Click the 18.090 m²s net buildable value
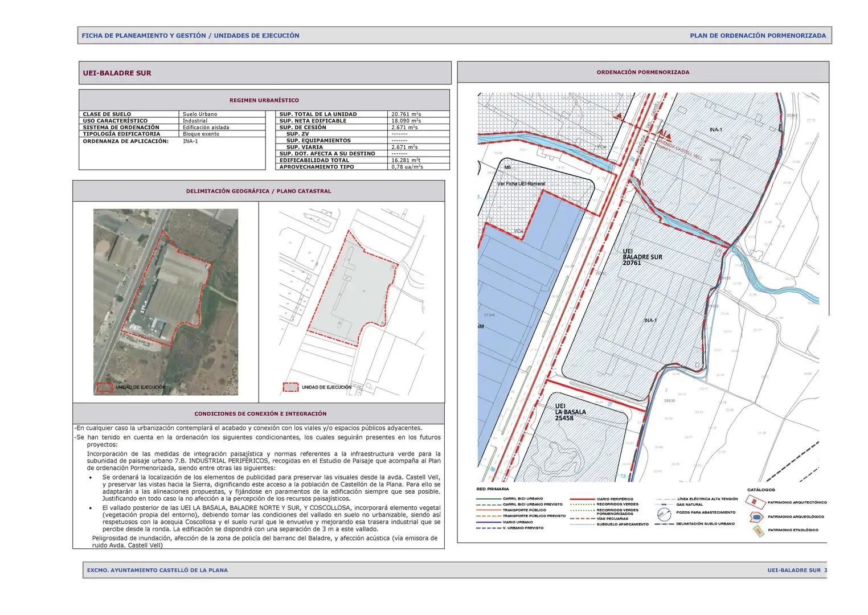The image size is (868, 615). pyautogui.click(x=406, y=121)
